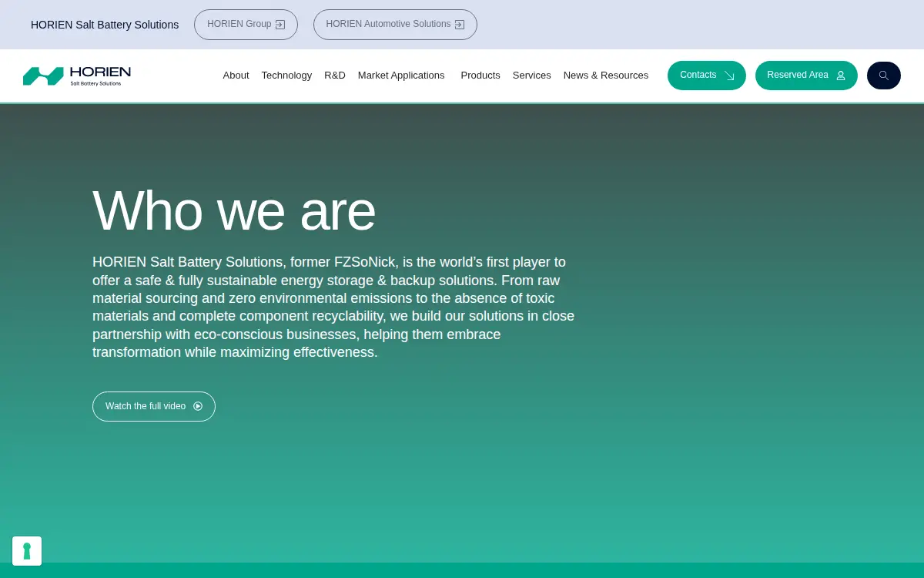Viewport: 924px width, 578px height.
Task: Click the HORIEN logo in the header
Action: 77,76
